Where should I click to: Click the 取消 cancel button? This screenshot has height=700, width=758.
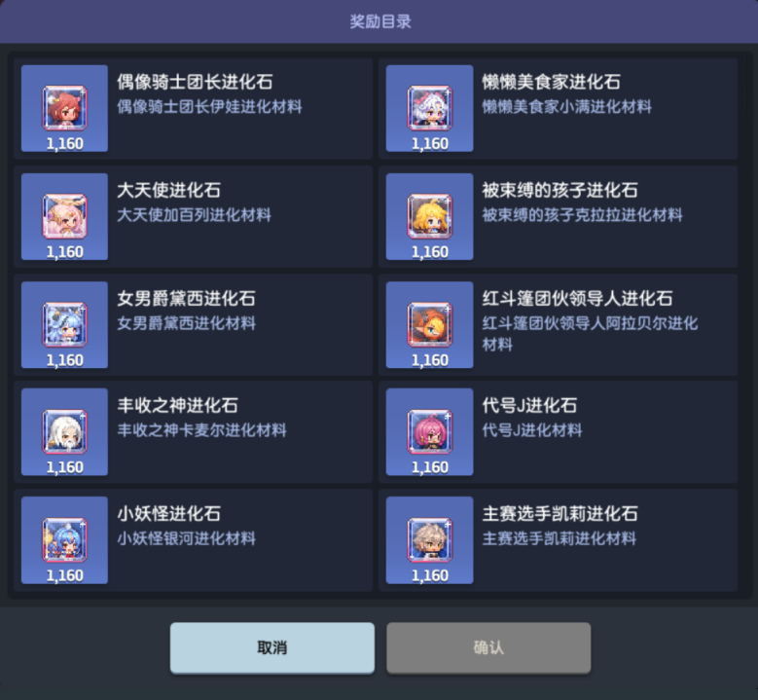pos(272,647)
